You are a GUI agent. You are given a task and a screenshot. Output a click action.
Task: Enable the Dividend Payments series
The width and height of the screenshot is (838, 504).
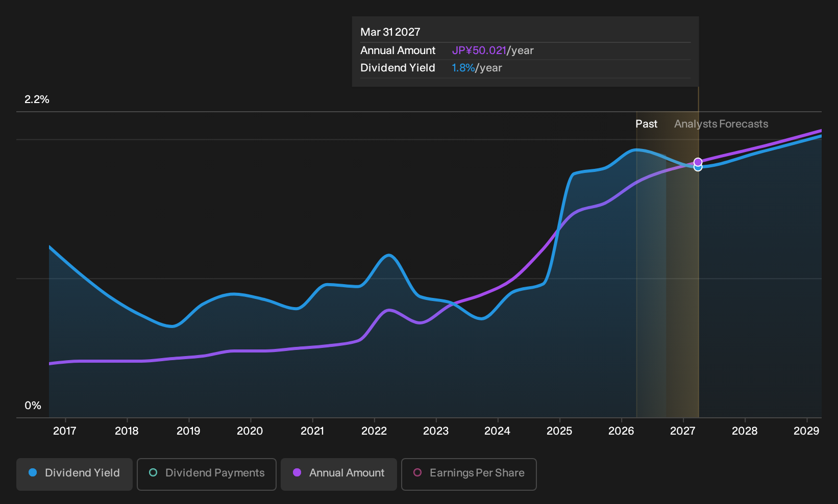tap(207, 474)
